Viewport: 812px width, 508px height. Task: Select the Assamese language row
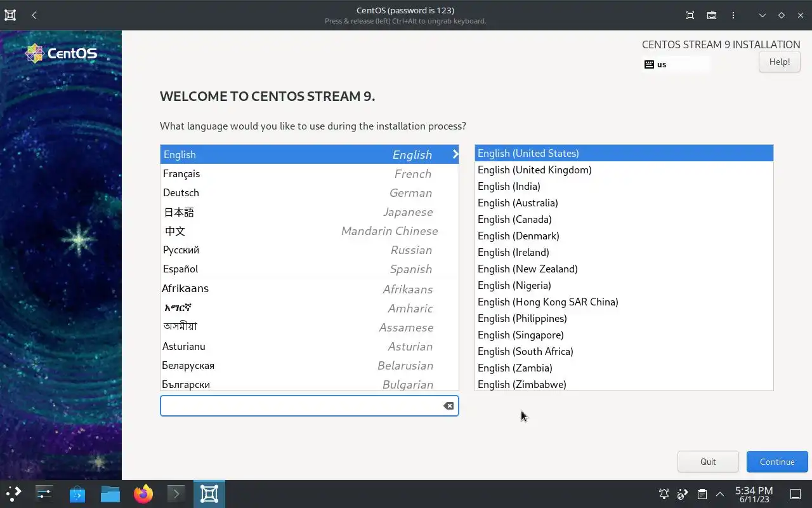[310, 327]
